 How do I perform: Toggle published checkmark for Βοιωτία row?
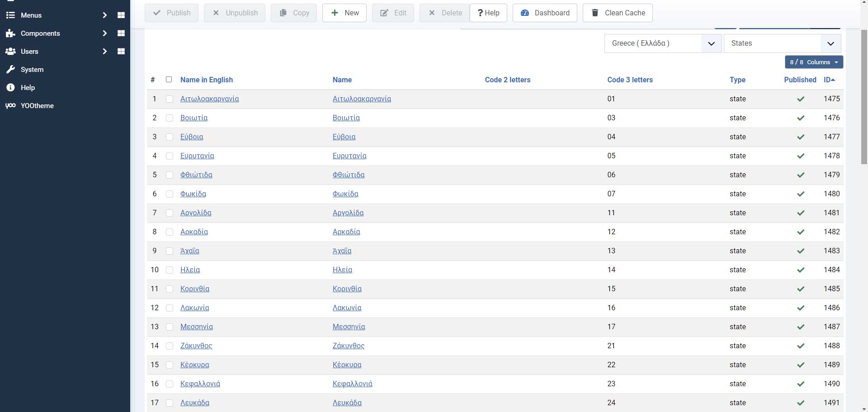tap(800, 118)
